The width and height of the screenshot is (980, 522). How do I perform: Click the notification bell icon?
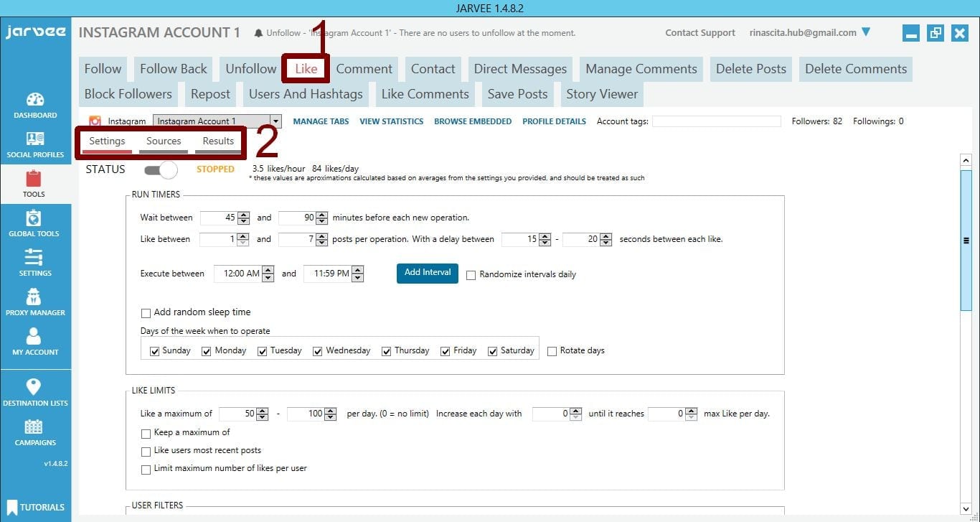258,33
